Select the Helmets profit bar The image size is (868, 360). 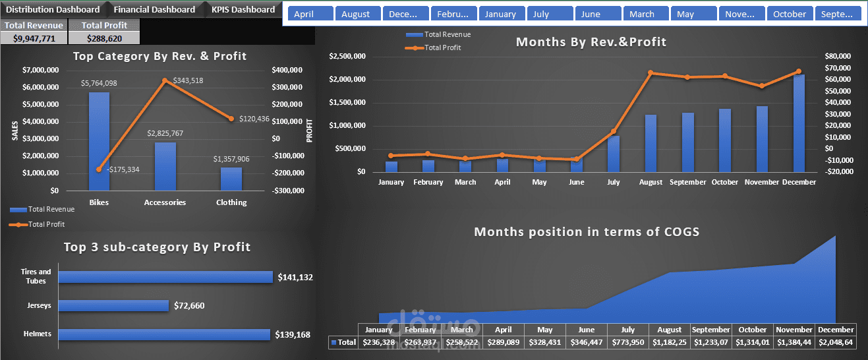pyautogui.click(x=165, y=334)
